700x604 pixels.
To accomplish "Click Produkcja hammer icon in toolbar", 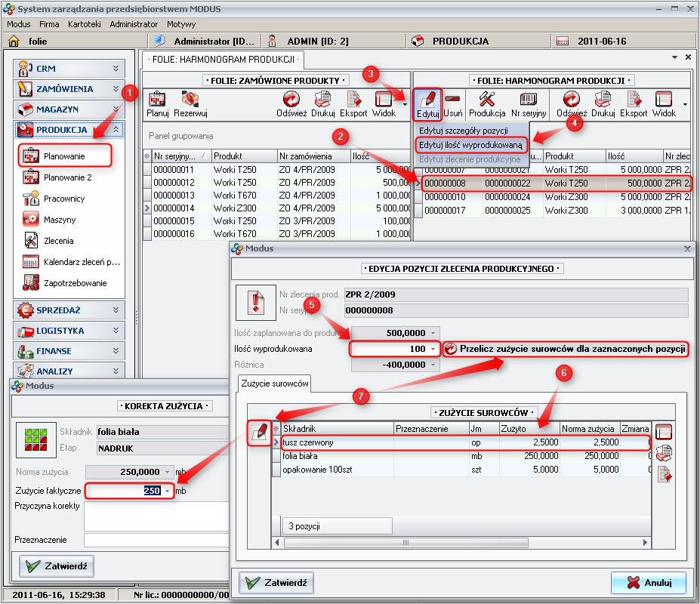I will click(487, 103).
